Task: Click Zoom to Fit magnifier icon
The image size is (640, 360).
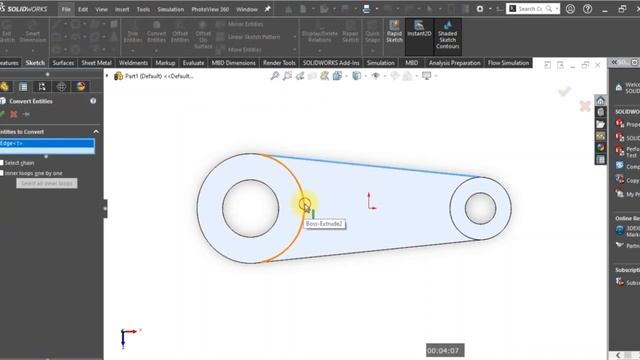Action: click(x=275, y=76)
